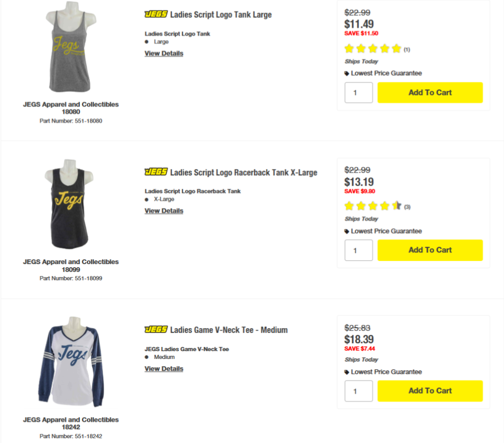This screenshot has width=504, height=443.
Task: Select the quantity field for the V-Neck Tee
Action: tap(359, 391)
